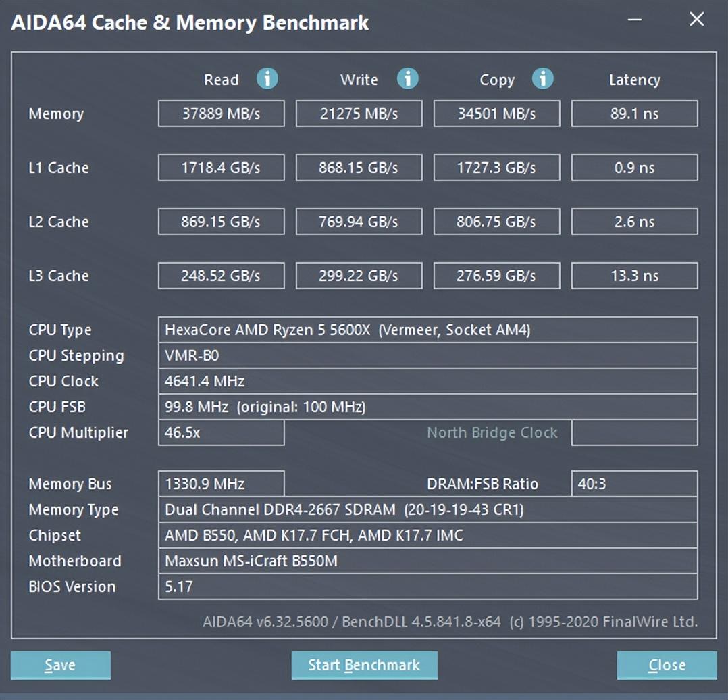
Task: Select the L2 Cache Copy result field
Action: pyautogui.click(x=496, y=221)
